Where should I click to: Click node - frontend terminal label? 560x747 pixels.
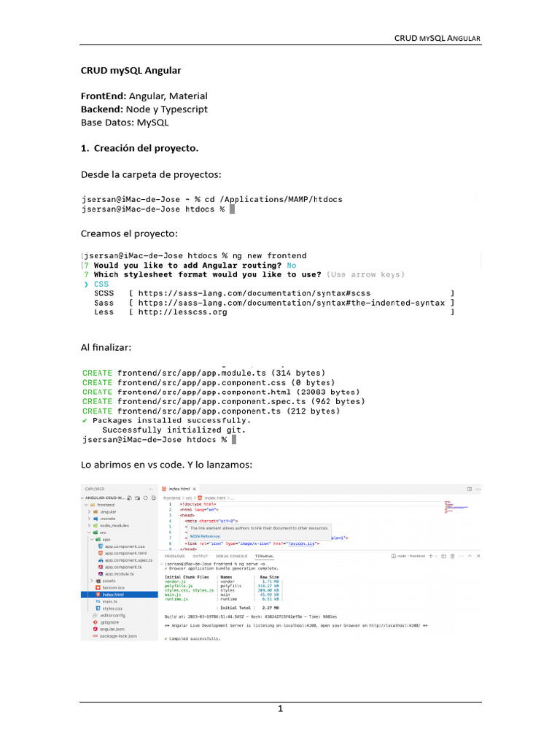click(408, 556)
